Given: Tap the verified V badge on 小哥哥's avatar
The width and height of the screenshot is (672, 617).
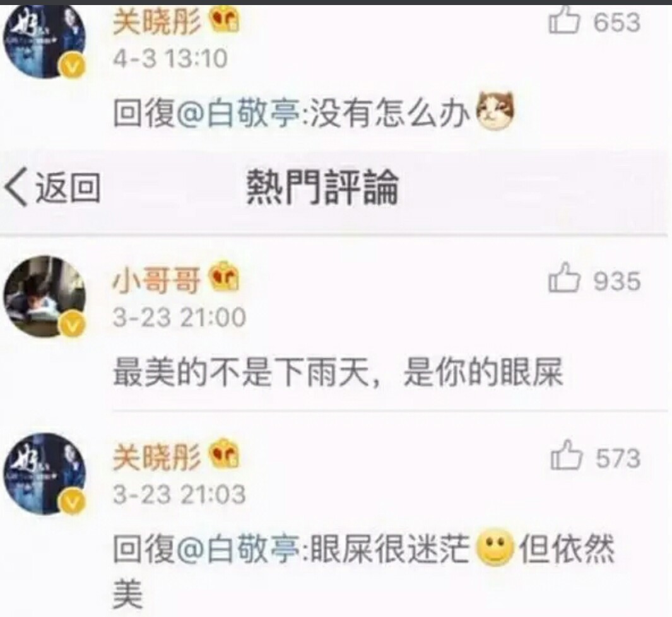Looking at the screenshot, I should click(x=73, y=326).
